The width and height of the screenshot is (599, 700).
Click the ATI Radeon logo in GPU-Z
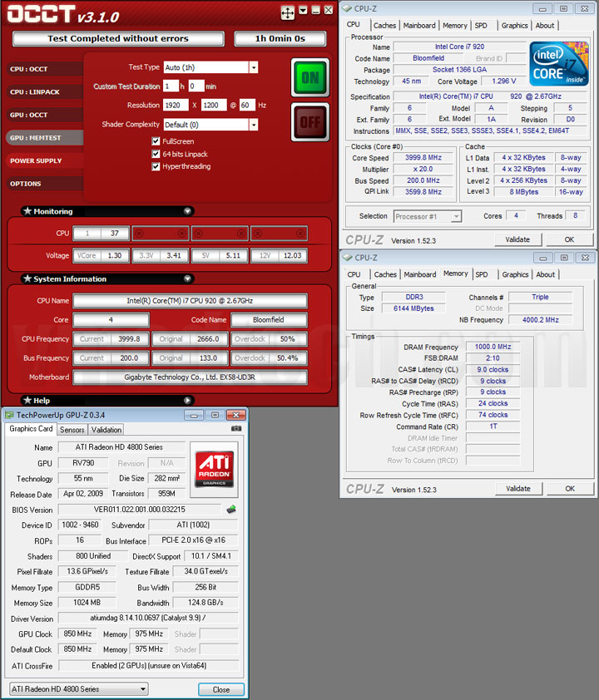215,470
